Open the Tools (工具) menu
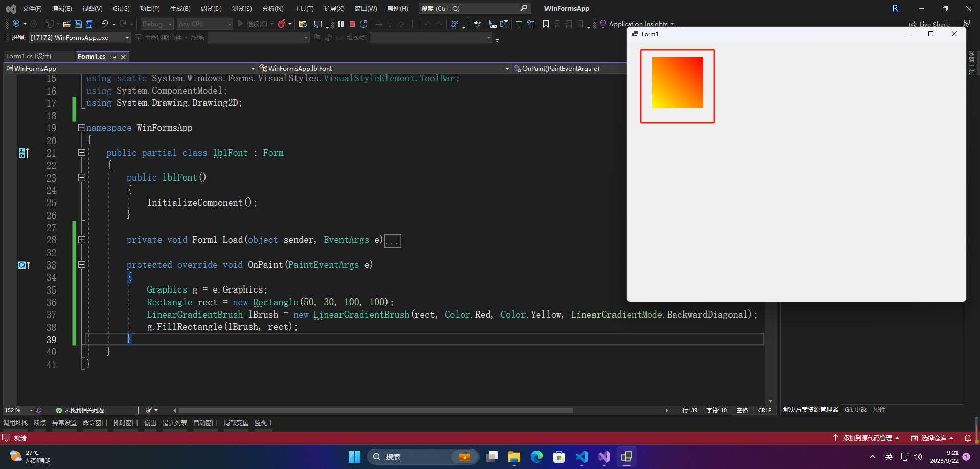This screenshot has height=469, width=980. [x=304, y=8]
